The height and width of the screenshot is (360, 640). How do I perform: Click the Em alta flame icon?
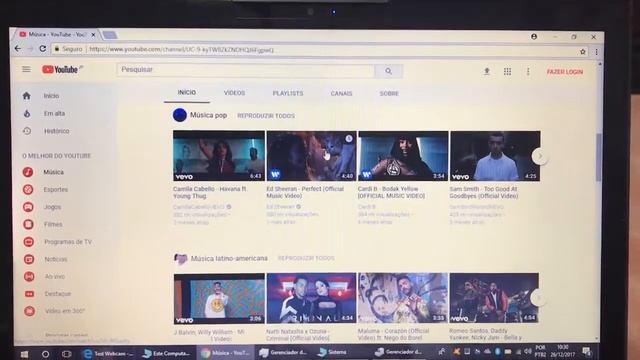coord(27,113)
